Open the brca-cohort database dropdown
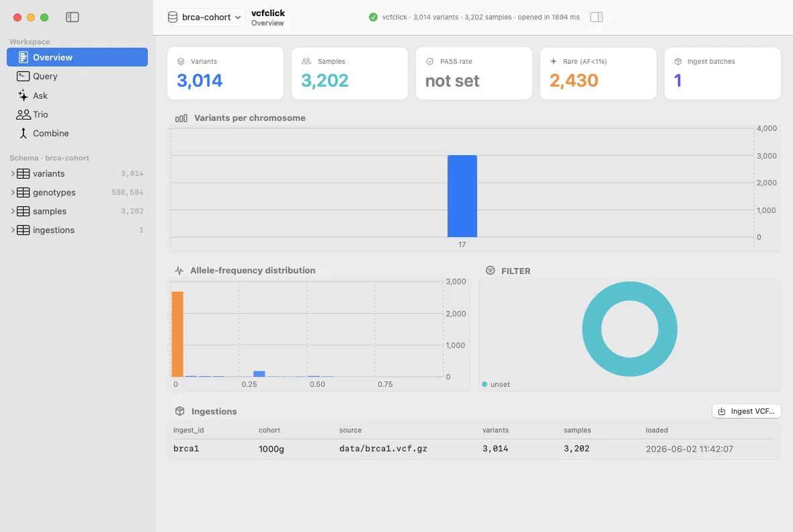This screenshot has height=532, width=793. click(x=204, y=17)
